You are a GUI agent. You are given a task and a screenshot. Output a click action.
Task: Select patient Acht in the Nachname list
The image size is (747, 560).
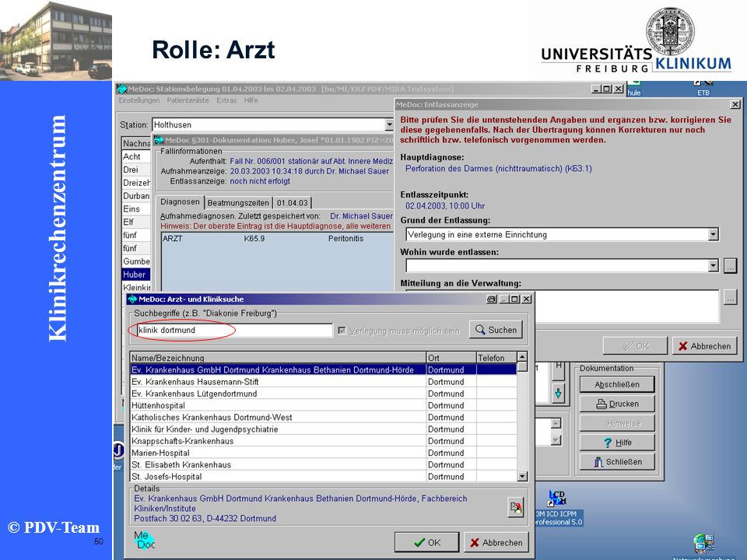[x=136, y=156]
